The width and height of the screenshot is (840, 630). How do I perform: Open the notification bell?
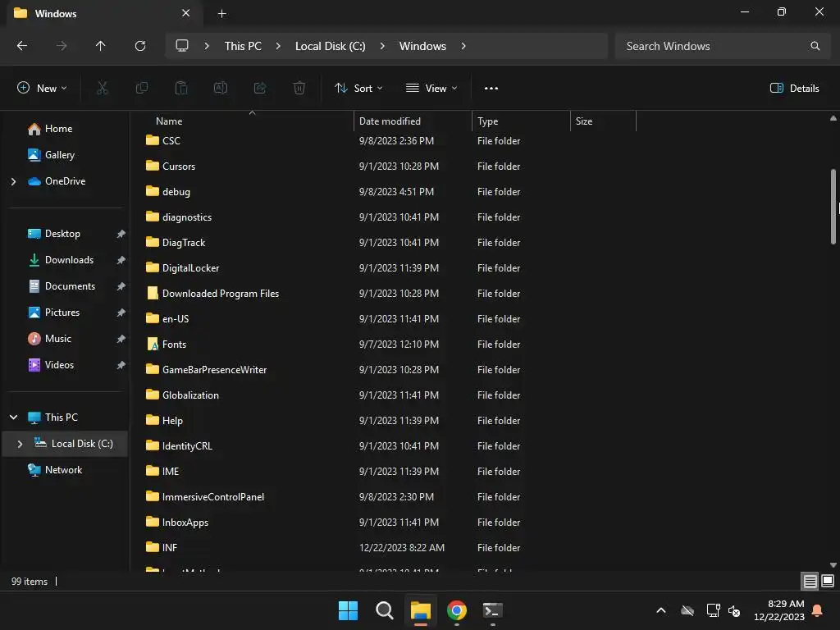click(818, 610)
